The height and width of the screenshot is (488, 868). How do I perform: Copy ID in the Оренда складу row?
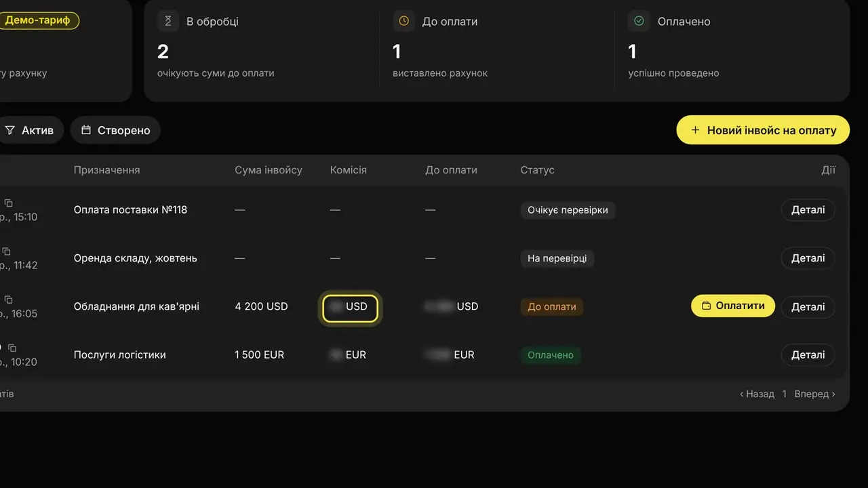7,251
